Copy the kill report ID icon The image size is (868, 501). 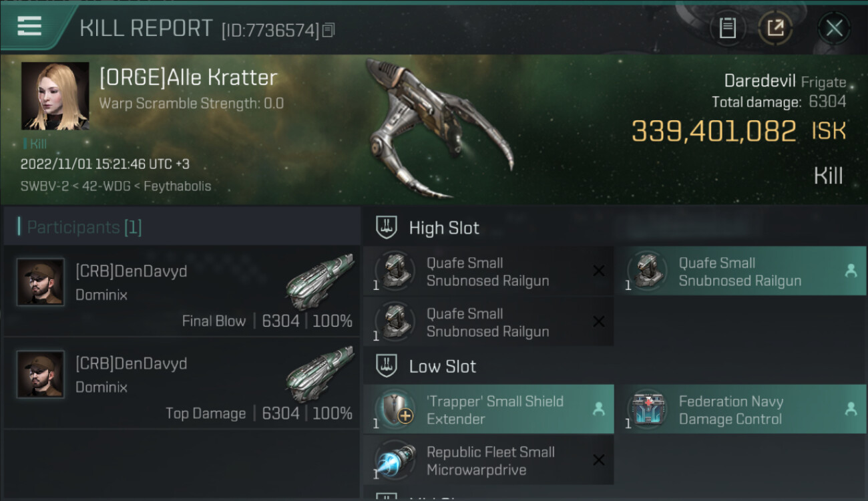point(328,30)
